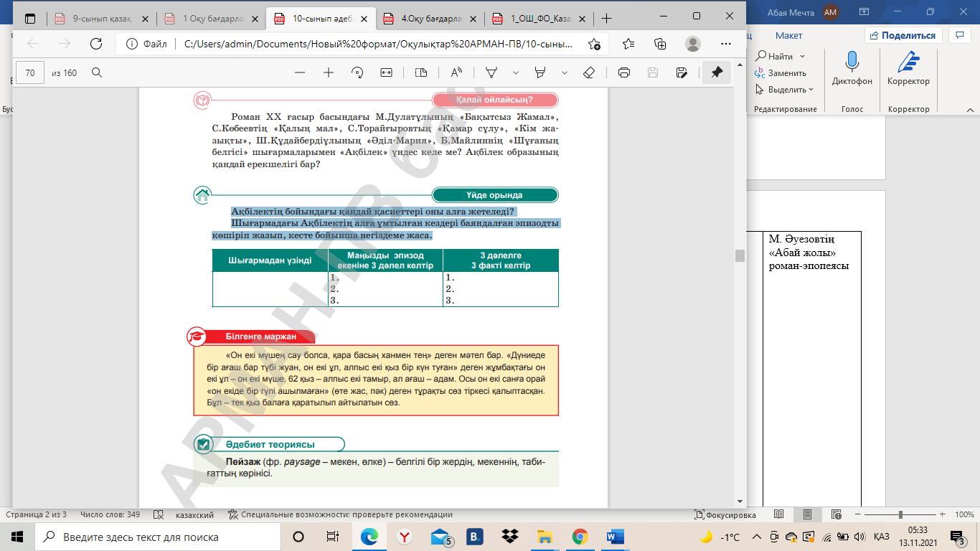
Task: Print the PDF document
Action: coord(623,72)
